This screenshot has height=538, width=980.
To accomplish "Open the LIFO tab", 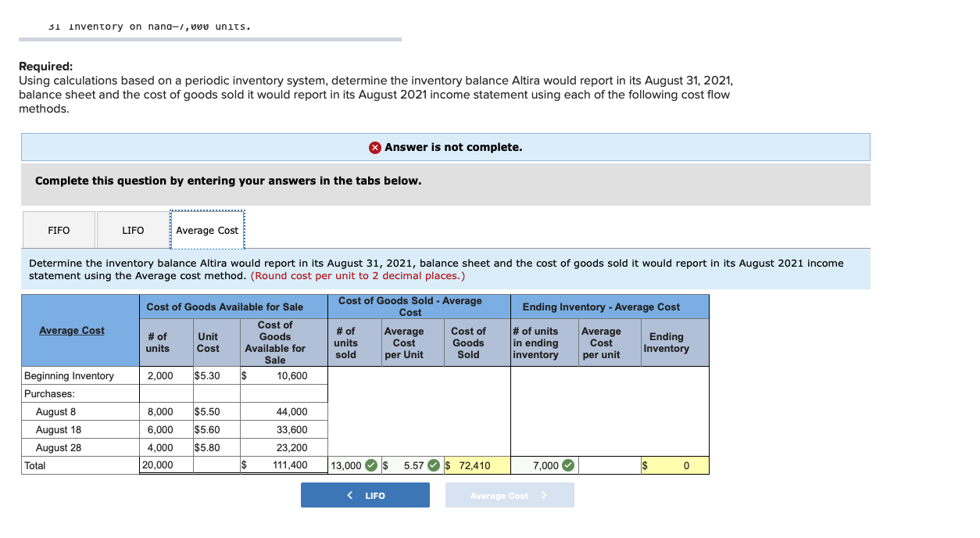I will (x=131, y=229).
